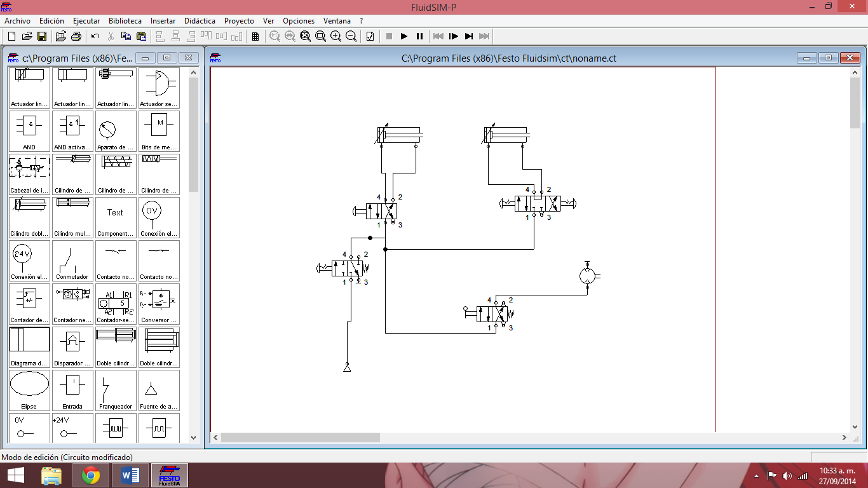Screen dimensions: 868x488
Task: Zoom out of the circuit
Action: click(349, 36)
